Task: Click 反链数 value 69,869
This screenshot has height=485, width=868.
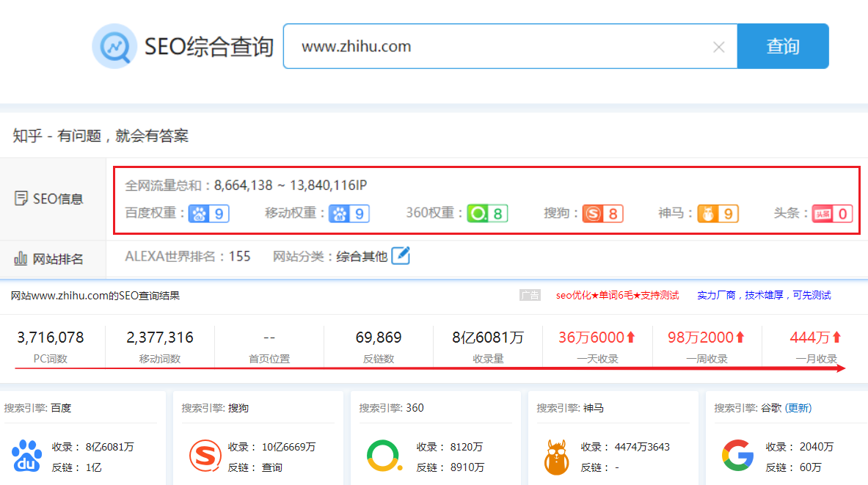Action: 379,338
